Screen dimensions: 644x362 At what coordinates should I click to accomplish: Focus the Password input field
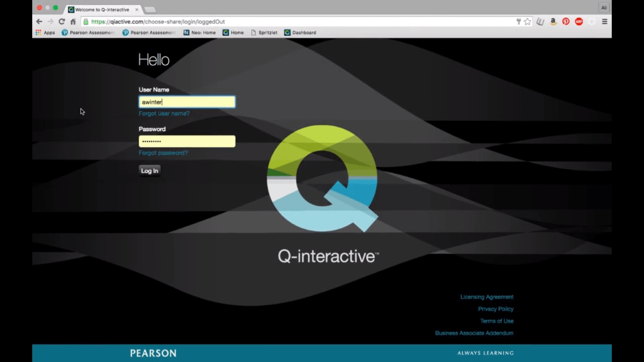pos(187,141)
